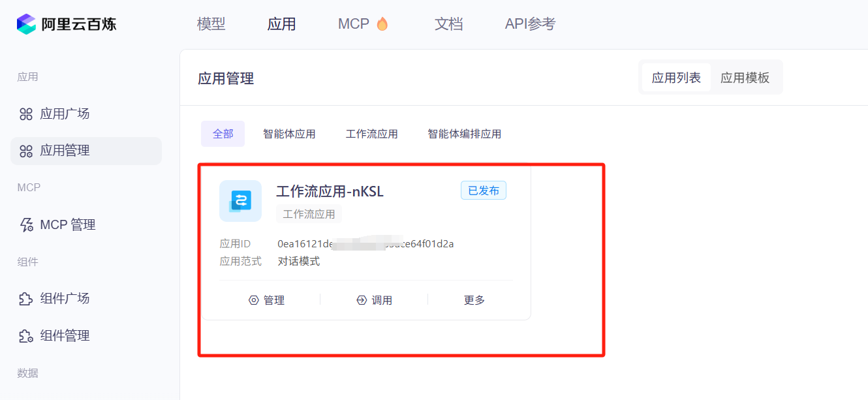Open the 文档 top menu
868x400 pixels.
point(449,24)
